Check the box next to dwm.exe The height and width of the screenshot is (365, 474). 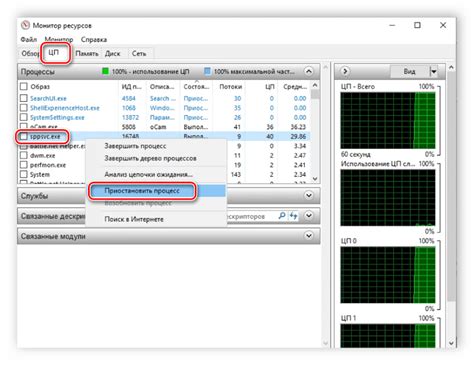(x=24, y=155)
